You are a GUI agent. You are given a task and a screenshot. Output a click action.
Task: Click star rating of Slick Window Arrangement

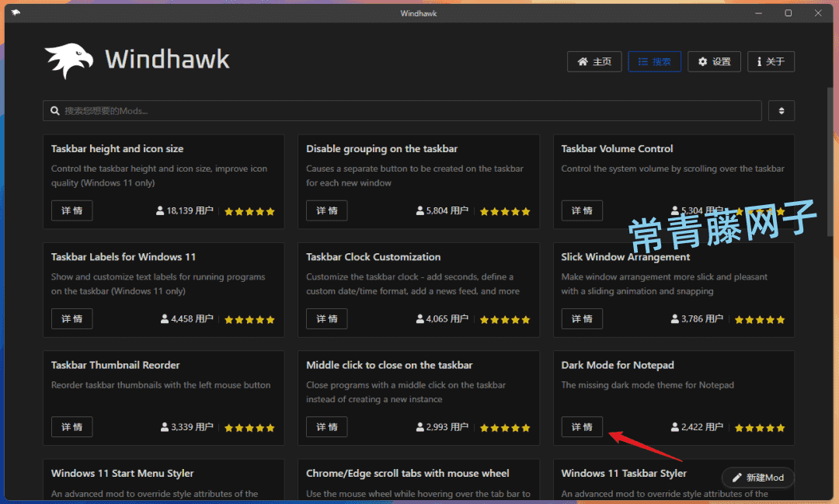click(760, 319)
